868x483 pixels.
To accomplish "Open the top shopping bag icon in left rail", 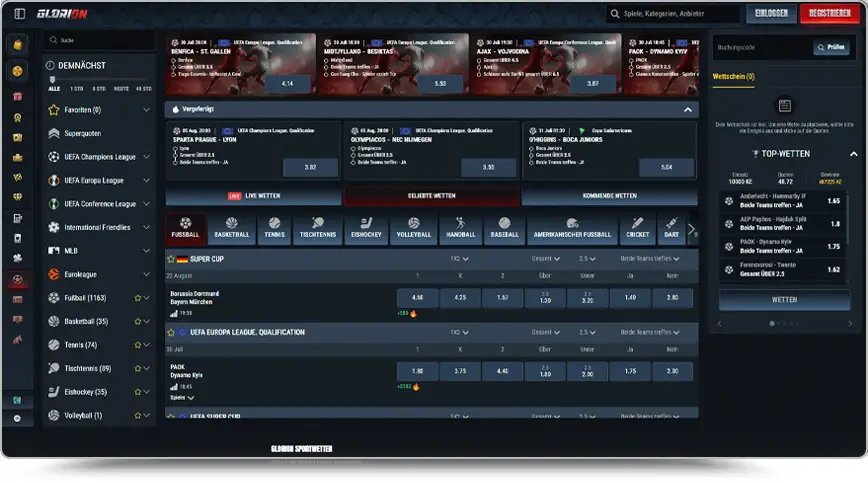I will pyautogui.click(x=18, y=45).
